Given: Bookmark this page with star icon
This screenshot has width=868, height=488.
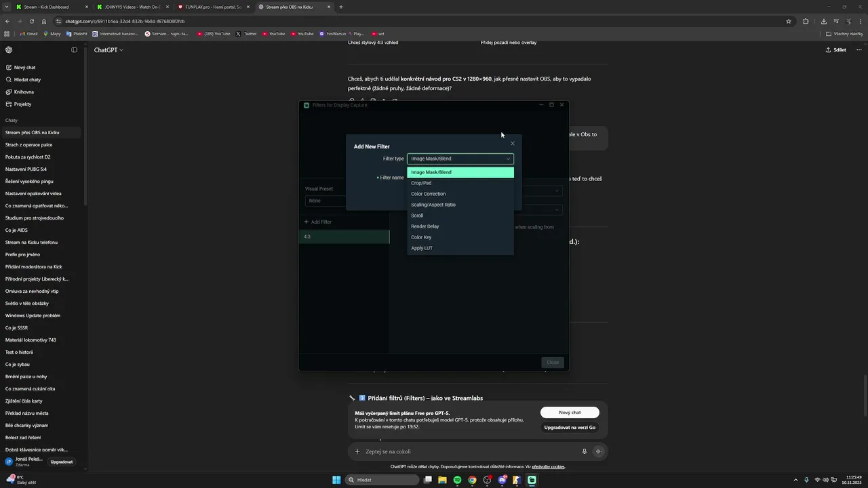Looking at the screenshot, I should click(x=789, y=21).
